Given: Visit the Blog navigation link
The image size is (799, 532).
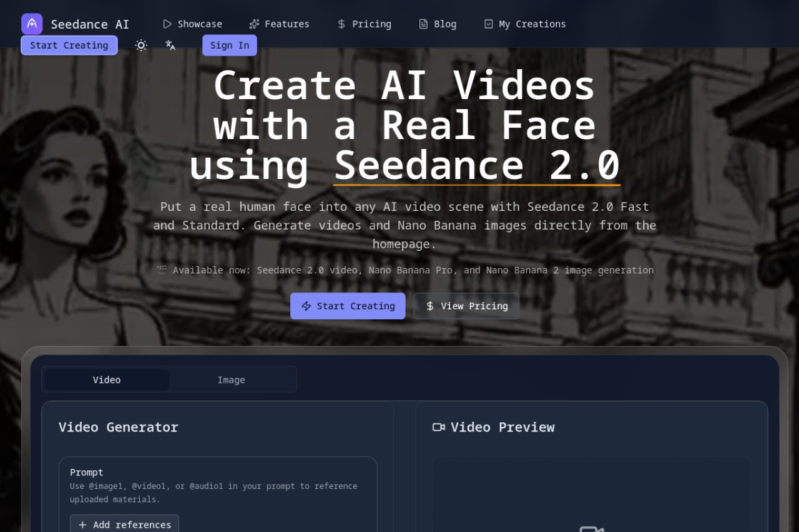Looking at the screenshot, I should pos(437,24).
